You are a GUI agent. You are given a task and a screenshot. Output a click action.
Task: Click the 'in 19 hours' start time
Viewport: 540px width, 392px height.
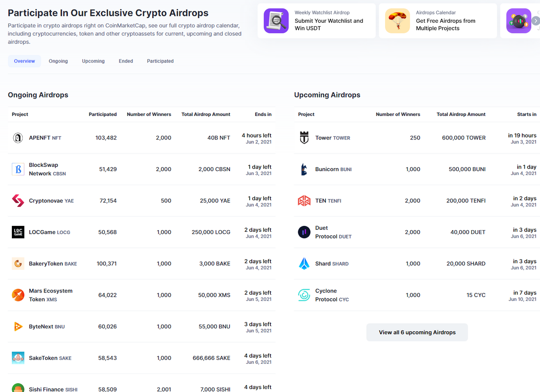(522, 135)
